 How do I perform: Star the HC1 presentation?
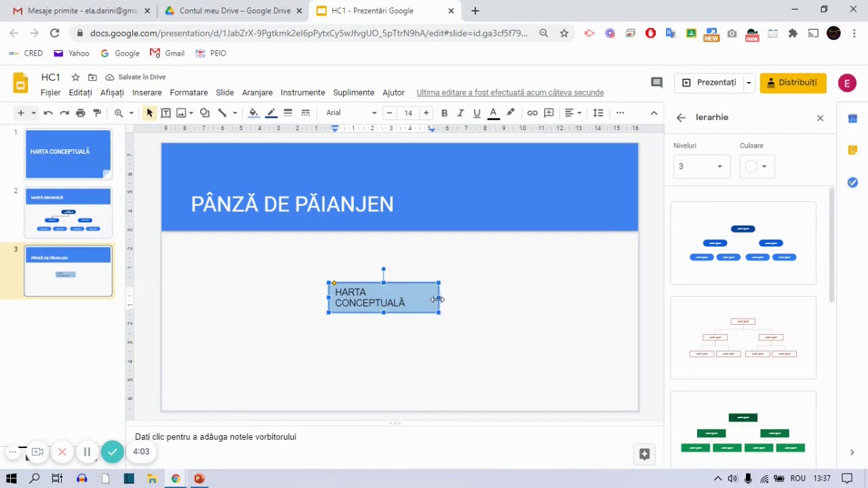pos(75,77)
